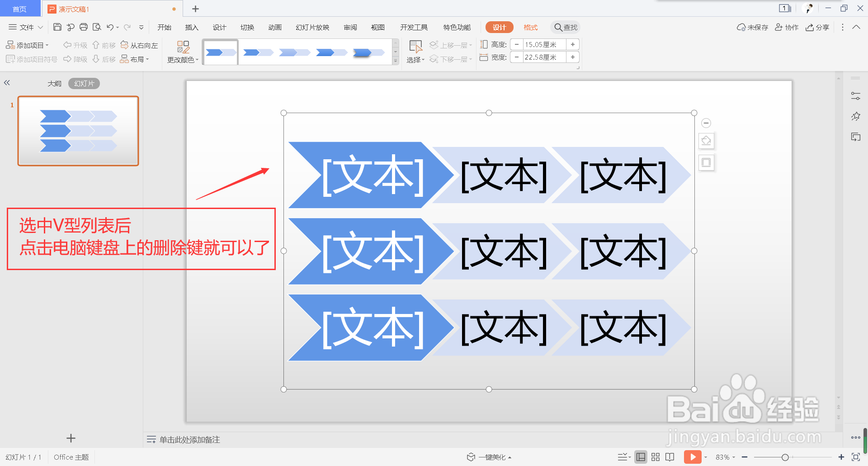Start slideshow with orange play button
The width and height of the screenshot is (868, 466).
693,457
